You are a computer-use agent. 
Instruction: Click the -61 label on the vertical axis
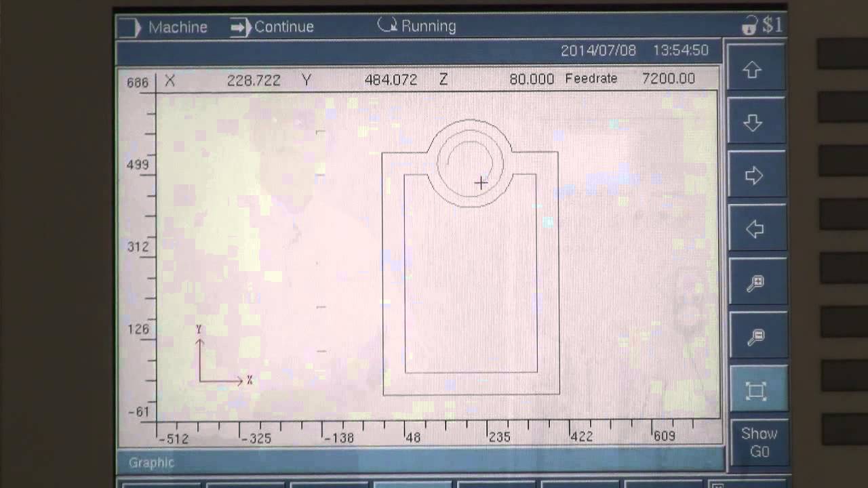point(138,411)
